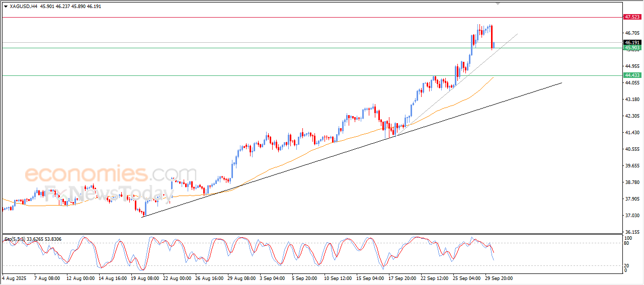Open the dropdown triangle beside XAGUSD,H4
This screenshot has width=644, height=285.
click(x=6, y=7)
